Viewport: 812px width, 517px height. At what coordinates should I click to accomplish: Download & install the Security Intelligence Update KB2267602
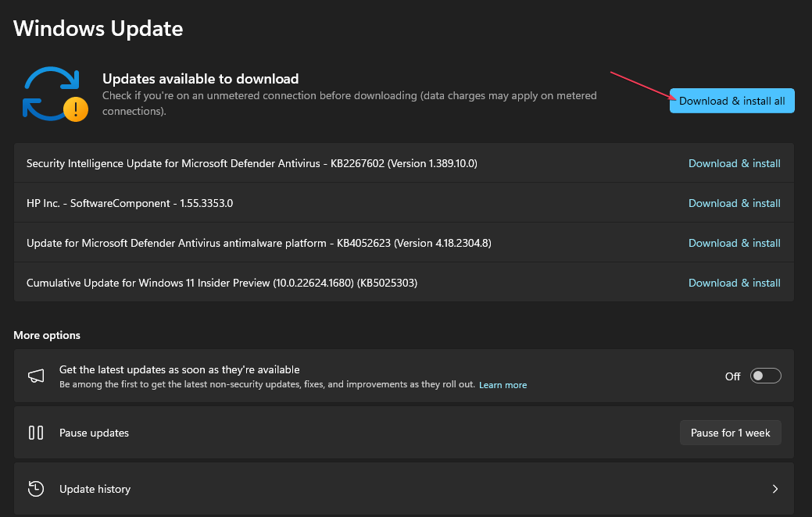[x=735, y=163]
